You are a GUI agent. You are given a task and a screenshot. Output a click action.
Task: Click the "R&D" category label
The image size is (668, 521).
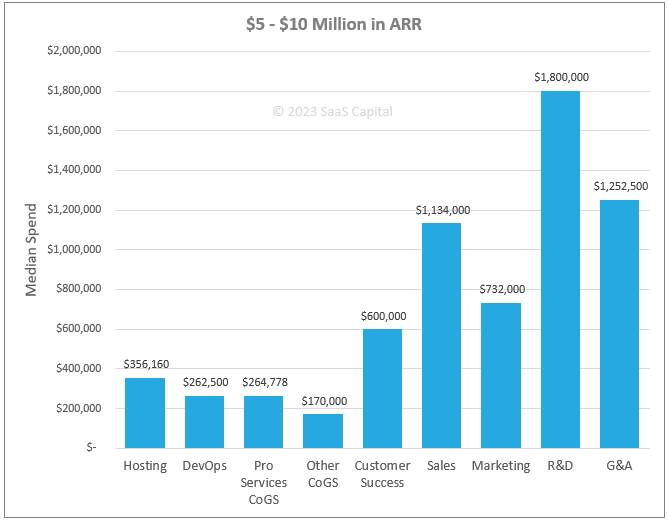tap(560, 466)
